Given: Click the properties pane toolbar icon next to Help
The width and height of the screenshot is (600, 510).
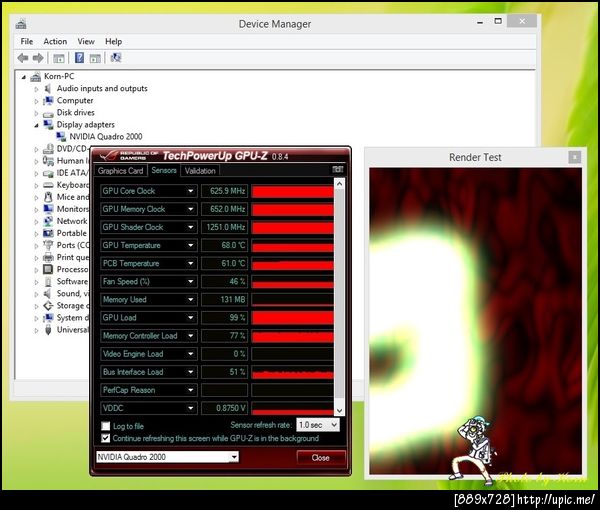Looking at the screenshot, I should [x=95, y=58].
